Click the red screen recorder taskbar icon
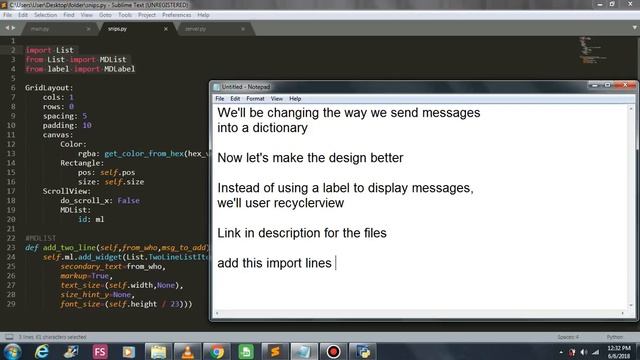640x360 pixels. [x=333, y=351]
